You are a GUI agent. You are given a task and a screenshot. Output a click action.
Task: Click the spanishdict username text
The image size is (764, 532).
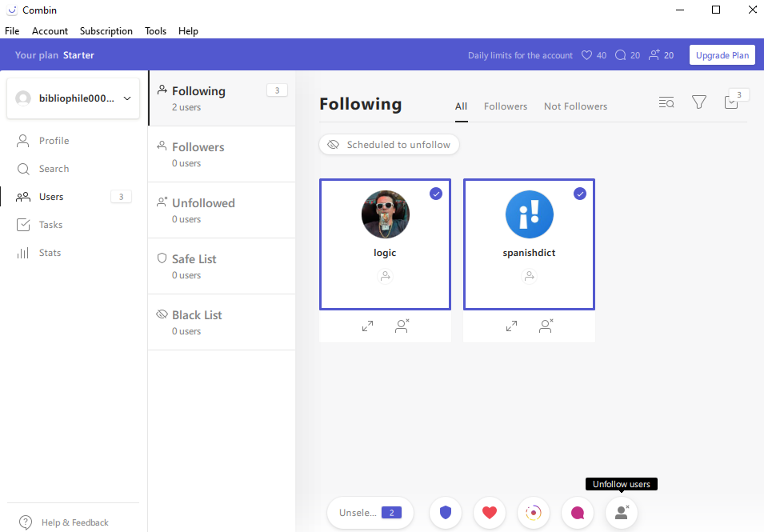529,252
